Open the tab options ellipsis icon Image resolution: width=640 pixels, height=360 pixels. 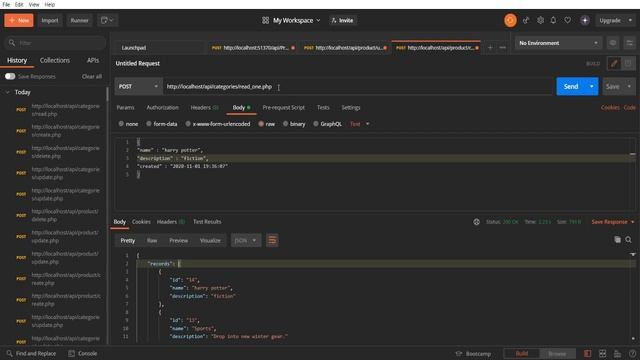[x=502, y=48]
